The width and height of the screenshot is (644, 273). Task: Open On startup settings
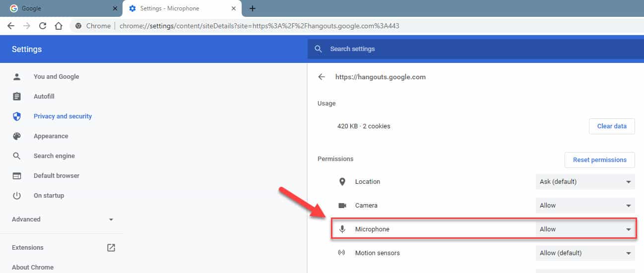tap(49, 196)
